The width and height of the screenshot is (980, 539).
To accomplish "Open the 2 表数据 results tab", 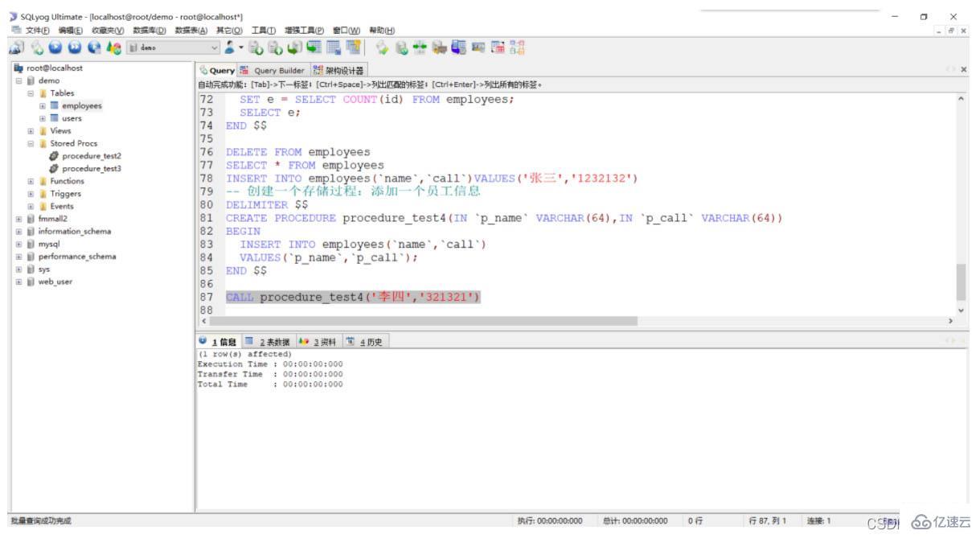I will [x=276, y=340].
